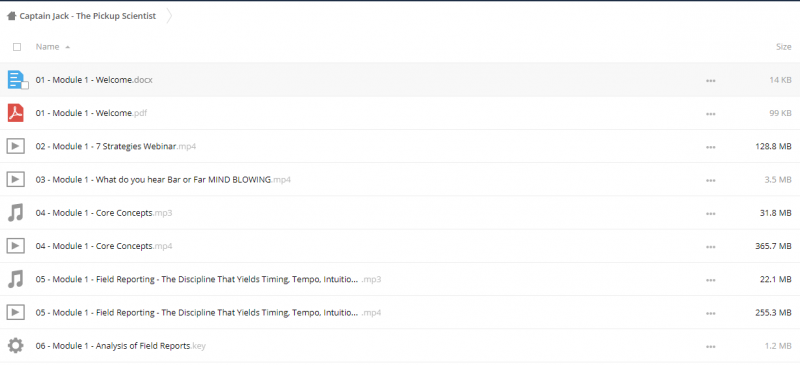Image resolution: width=800 pixels, height=365 pixels.
Task: Open more options for Core Concepts.mp3
Action: point(710,213)
